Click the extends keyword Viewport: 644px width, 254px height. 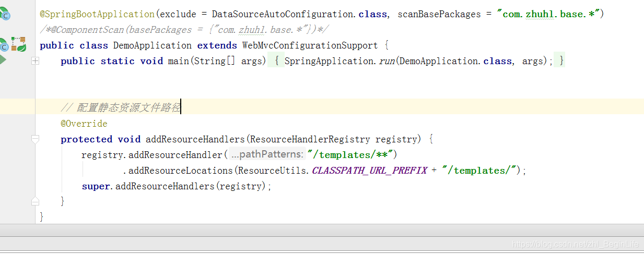point(217,45)
